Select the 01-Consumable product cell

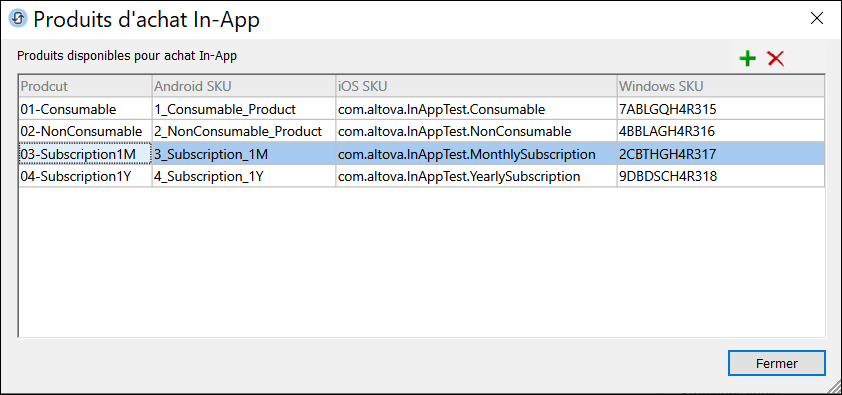(x=85, y=109)
